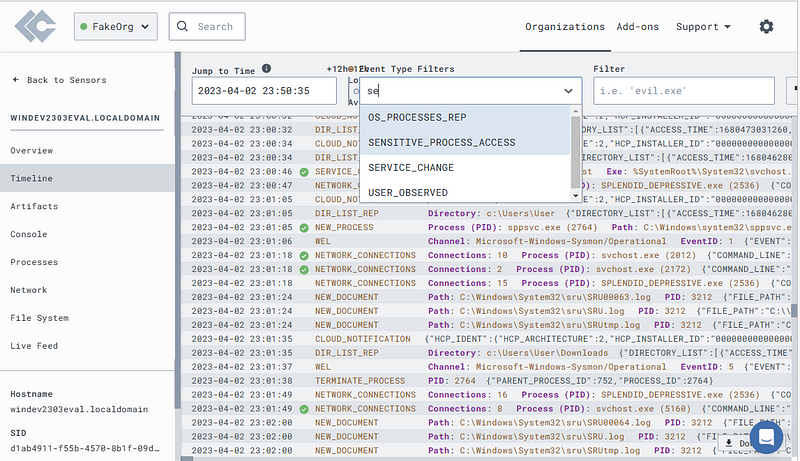Click the timeline list vertical scrollbar
The width and height of the screenshot is (800, 461).
click(x=793, y=311)
